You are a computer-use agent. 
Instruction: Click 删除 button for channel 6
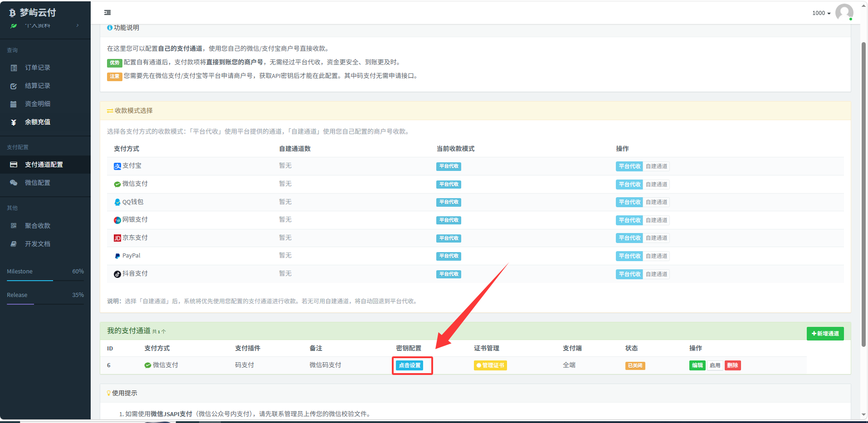click(733, 365)
